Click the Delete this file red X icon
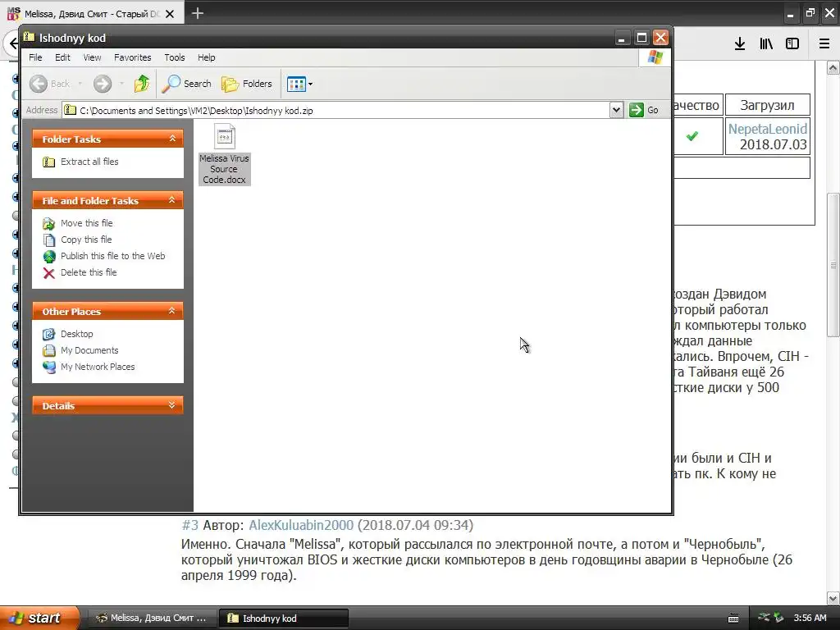The height and width of the screenshot is (630, 840). pyautogui.click(x=48, y=273)
